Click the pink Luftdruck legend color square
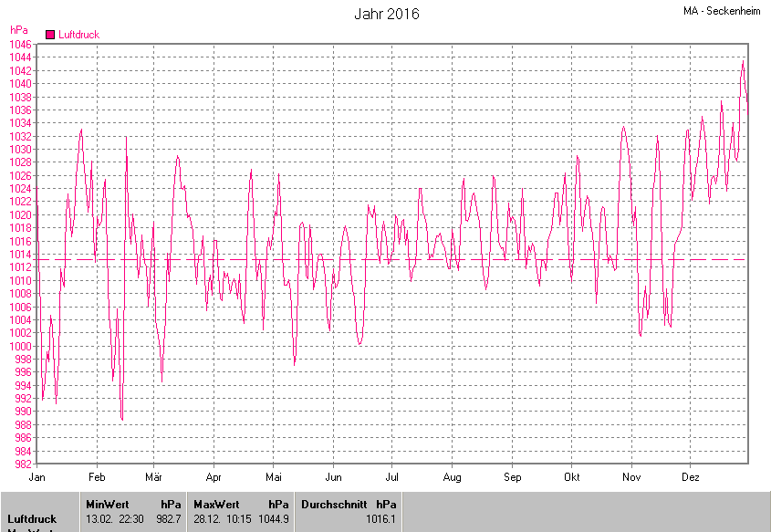The height and width of the screenshot is (532, 771). coord(50,35)
